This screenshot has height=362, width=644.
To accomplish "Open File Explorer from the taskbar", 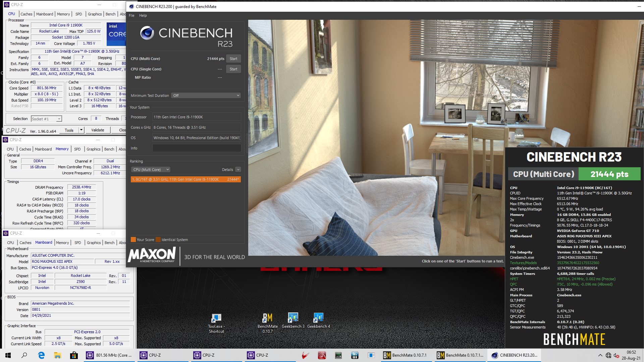I will coord(57,355).
